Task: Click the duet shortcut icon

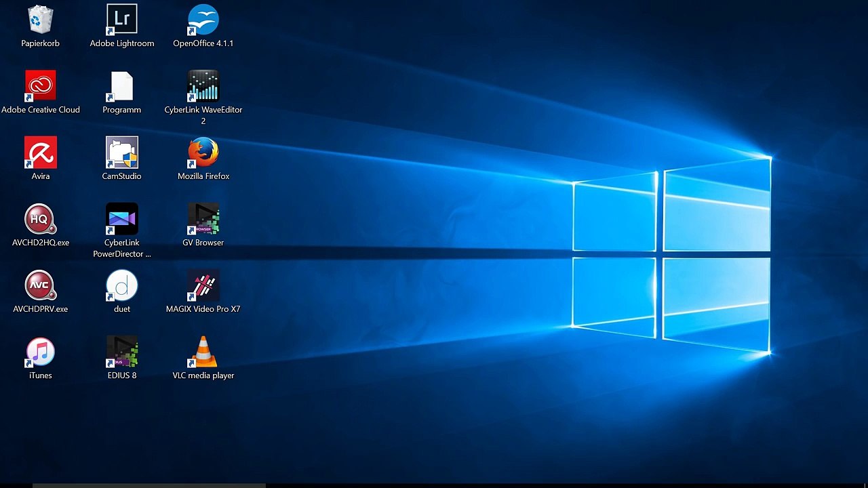Action: pyautogui.click(x=122, y=285)
